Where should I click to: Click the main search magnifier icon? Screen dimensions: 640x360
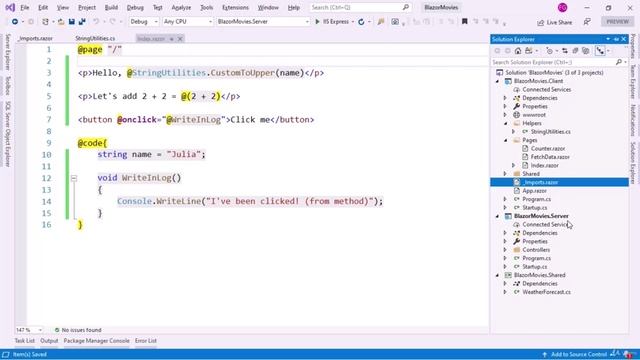(x=406, y=7)
